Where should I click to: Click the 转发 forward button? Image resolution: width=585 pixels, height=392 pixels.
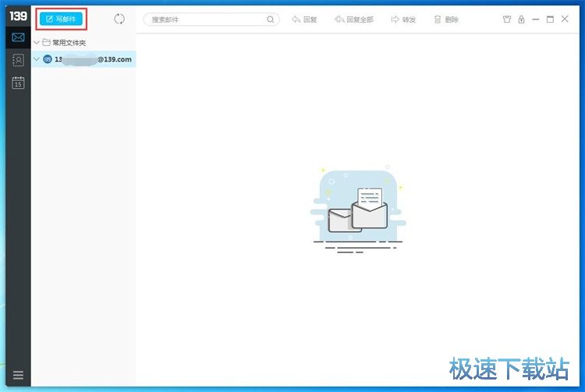pyautogui.click(x=403, y=19)
